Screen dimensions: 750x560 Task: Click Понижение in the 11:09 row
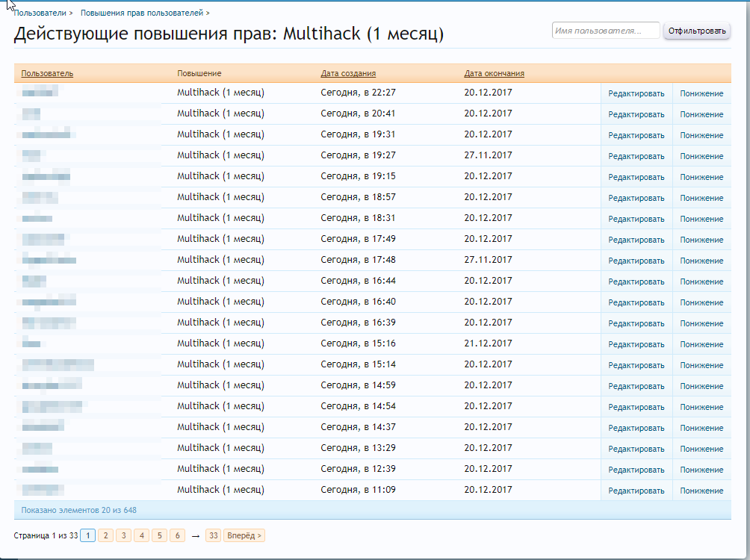(701, 491)
